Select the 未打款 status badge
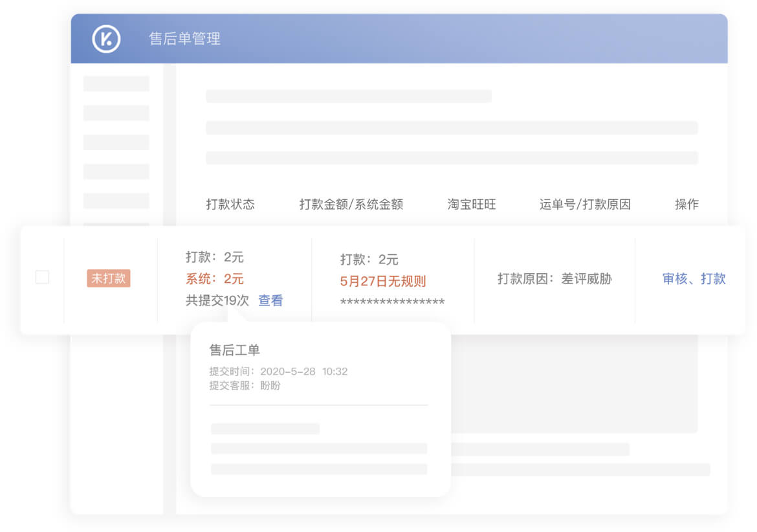 (109, 279)
